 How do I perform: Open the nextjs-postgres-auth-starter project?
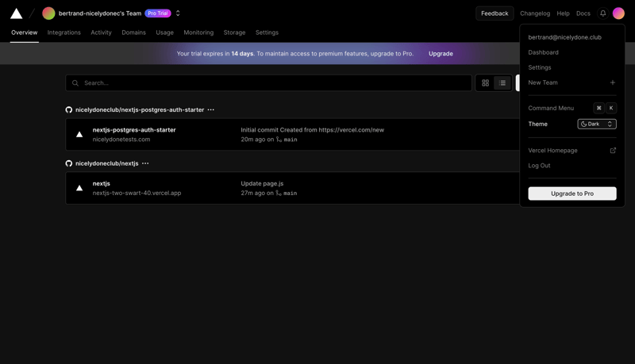tap(134, 130)
